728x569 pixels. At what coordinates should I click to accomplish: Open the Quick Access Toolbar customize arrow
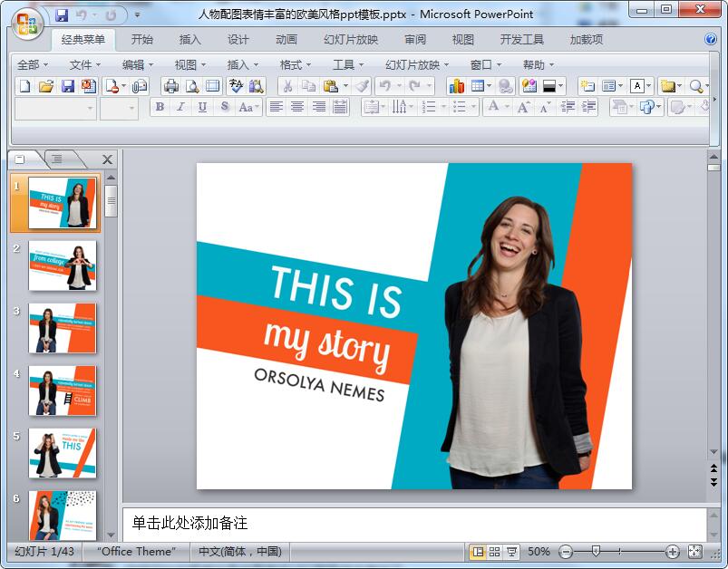point(137,15)
